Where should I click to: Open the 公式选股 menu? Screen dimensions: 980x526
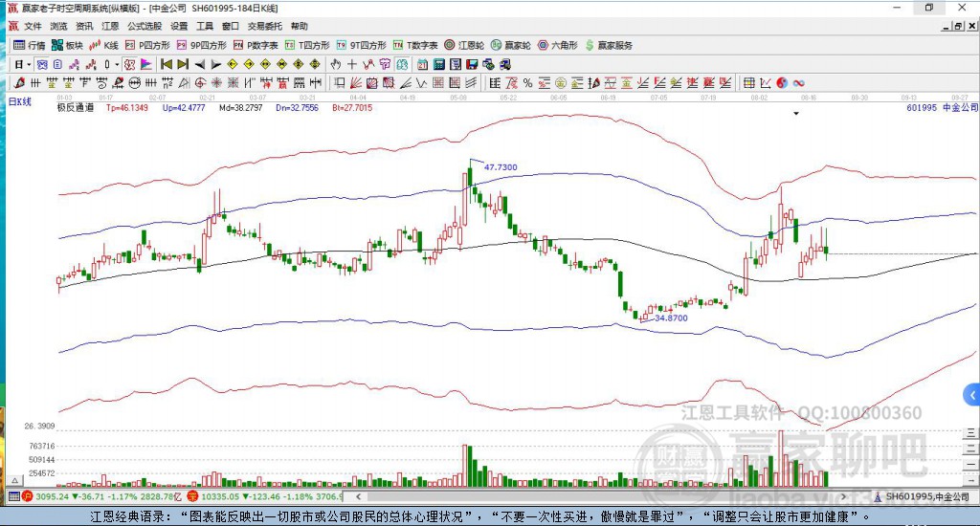(x=145, y=26)
